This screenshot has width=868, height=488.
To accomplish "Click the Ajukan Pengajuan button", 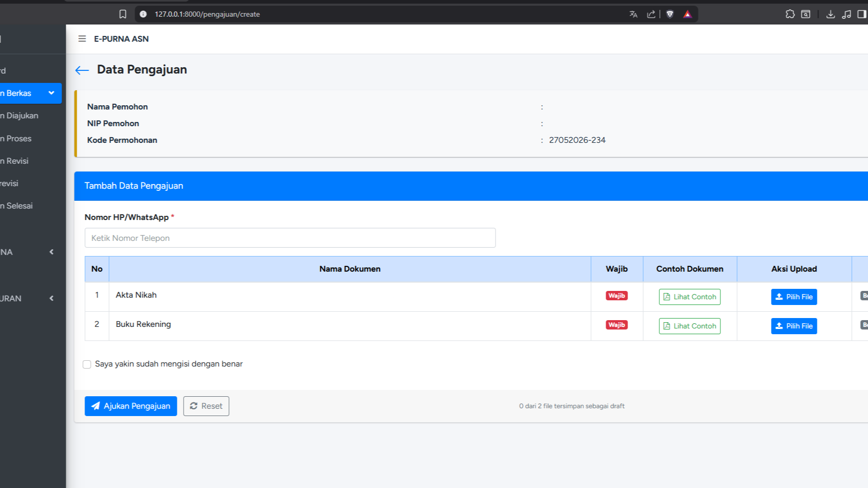I will tap(131, 406).
